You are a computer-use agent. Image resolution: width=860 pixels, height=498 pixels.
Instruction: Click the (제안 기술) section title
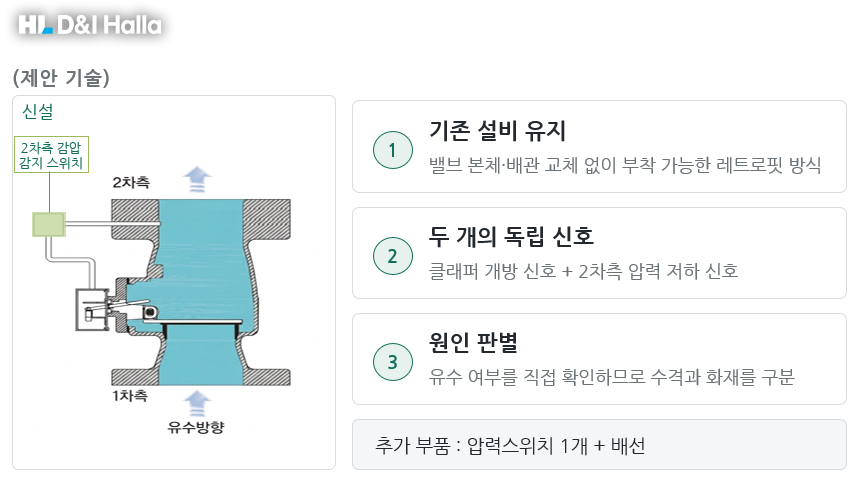click(x=61, y=77)
